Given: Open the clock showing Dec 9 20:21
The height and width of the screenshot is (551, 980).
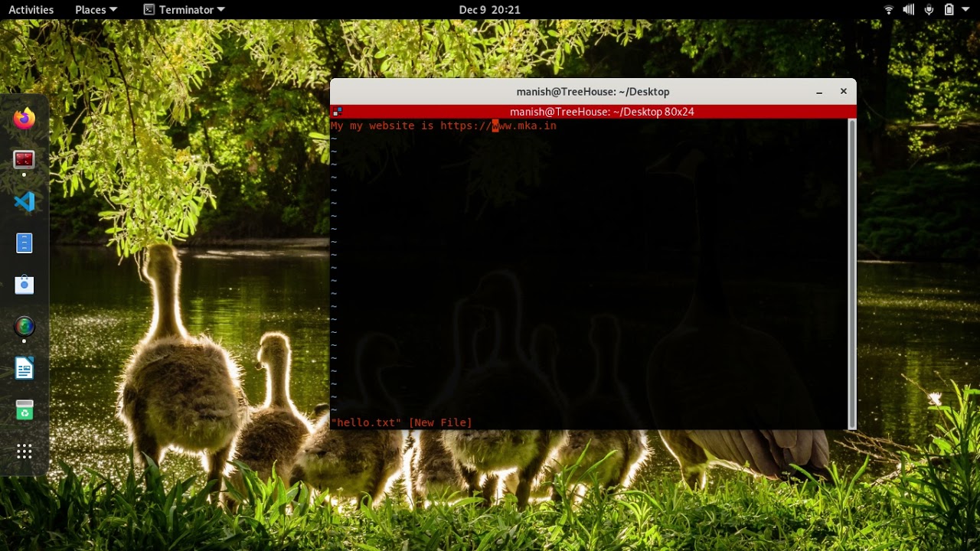Looking at the screenshot, I should point(490,10).
